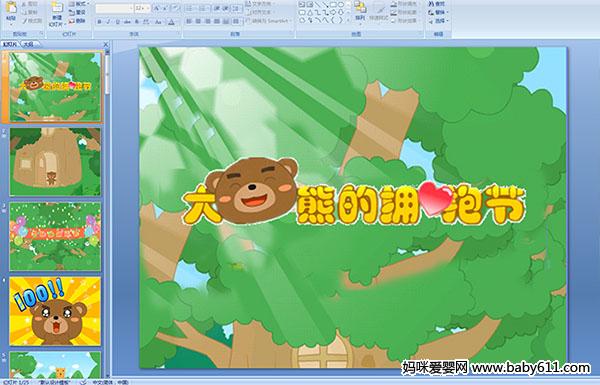The height and width of the screenshot is (385, 600).
Task: Open the Paragraph dialog launcher
Action: click(291, 34)
